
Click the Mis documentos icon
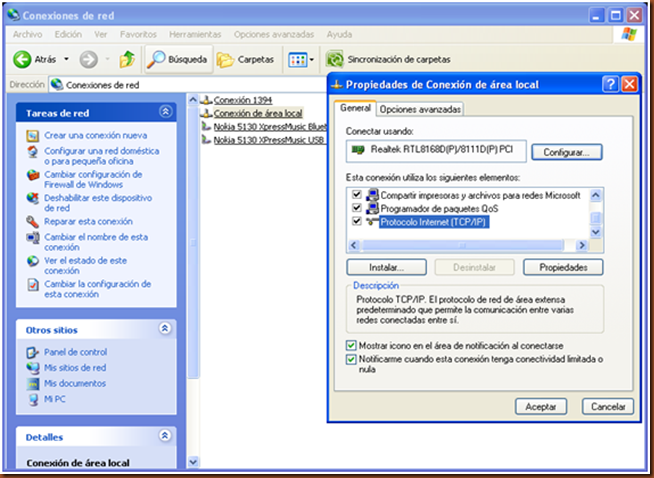click(x=33, y=383)
